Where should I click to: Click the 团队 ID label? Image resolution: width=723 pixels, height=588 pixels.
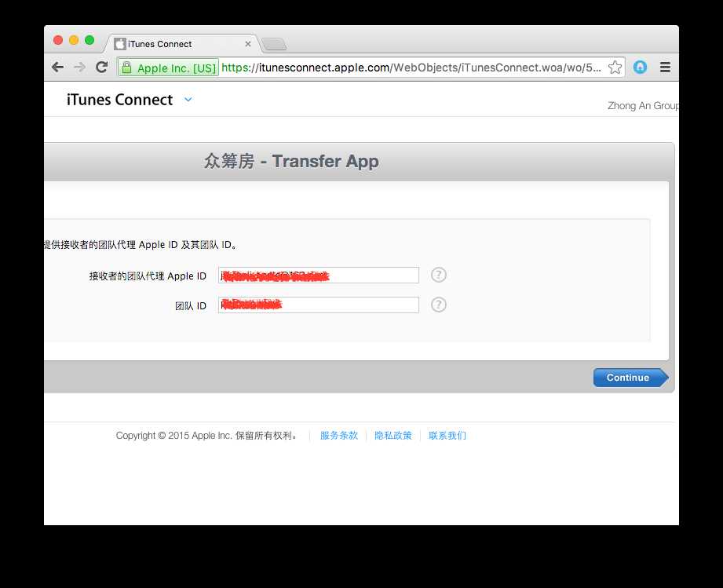pyautogui.click(x=191, y=305)
